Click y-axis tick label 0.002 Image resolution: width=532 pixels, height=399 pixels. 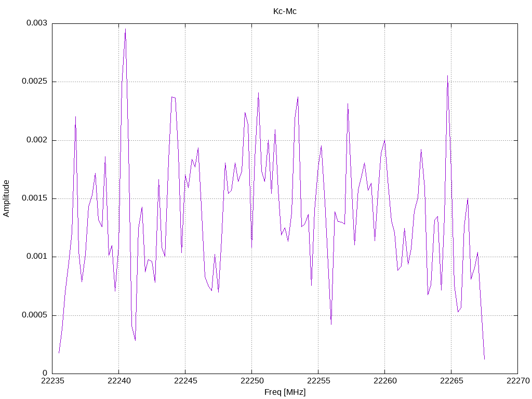[x=37, y=140]
